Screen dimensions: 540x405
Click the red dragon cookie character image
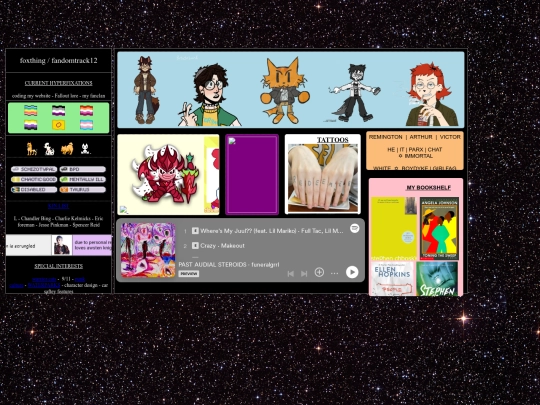pyautogui.click(x=165, y=175)
